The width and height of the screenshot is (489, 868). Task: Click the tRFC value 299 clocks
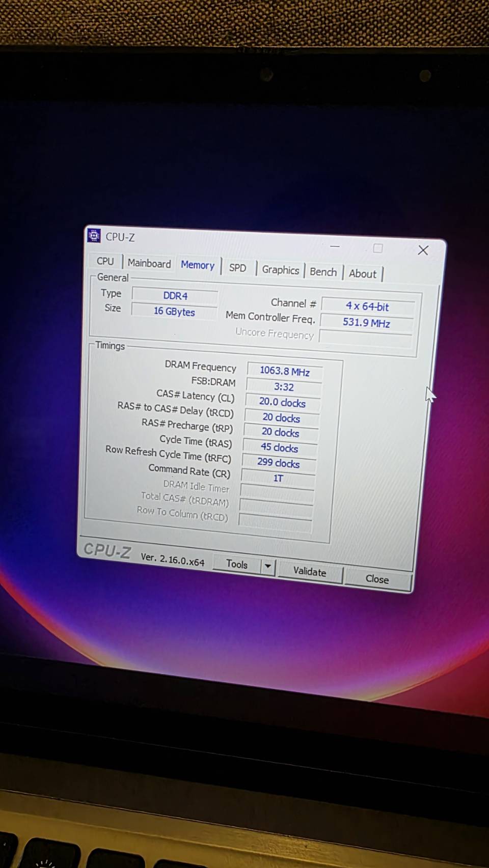[x=278, y=463]
